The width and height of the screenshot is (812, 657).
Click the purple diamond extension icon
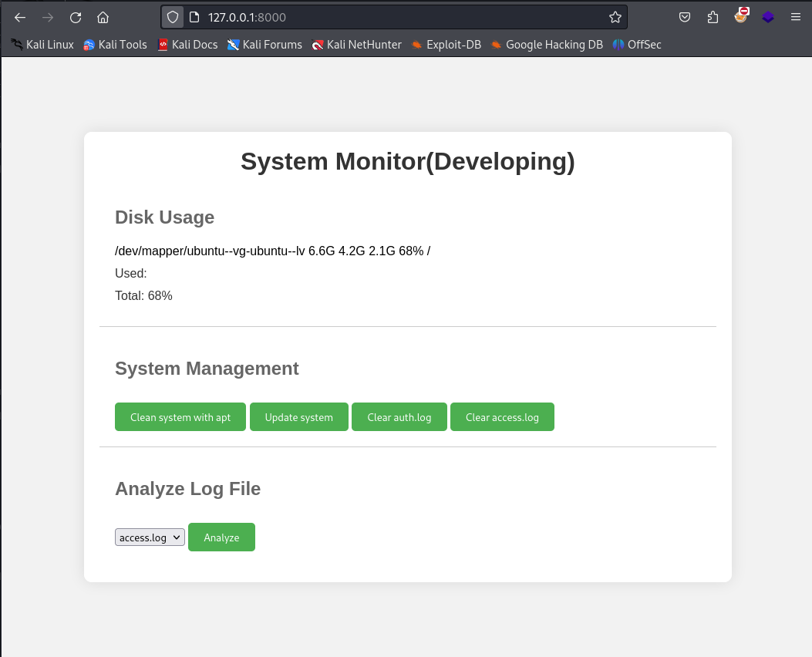(768, 18)
